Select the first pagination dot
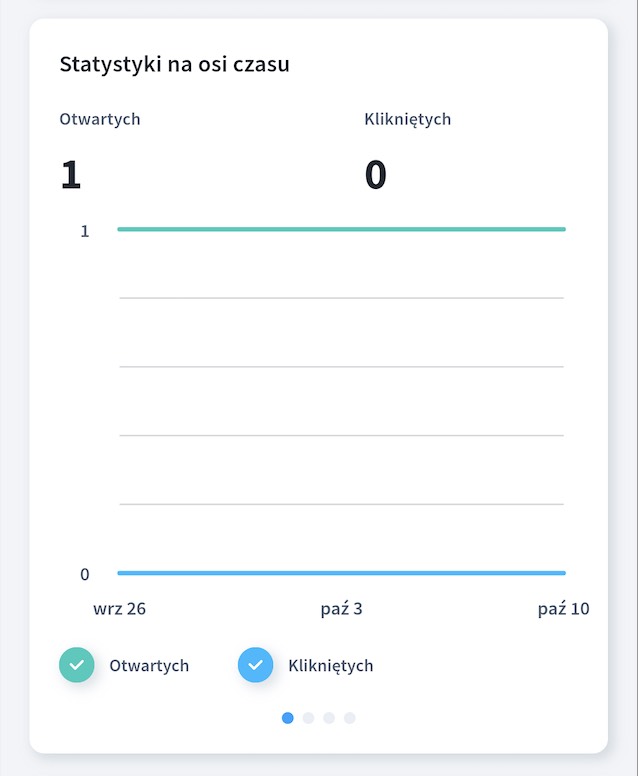Image resolution: width=638 pixels, height=776 pixels. click(288, 718)
